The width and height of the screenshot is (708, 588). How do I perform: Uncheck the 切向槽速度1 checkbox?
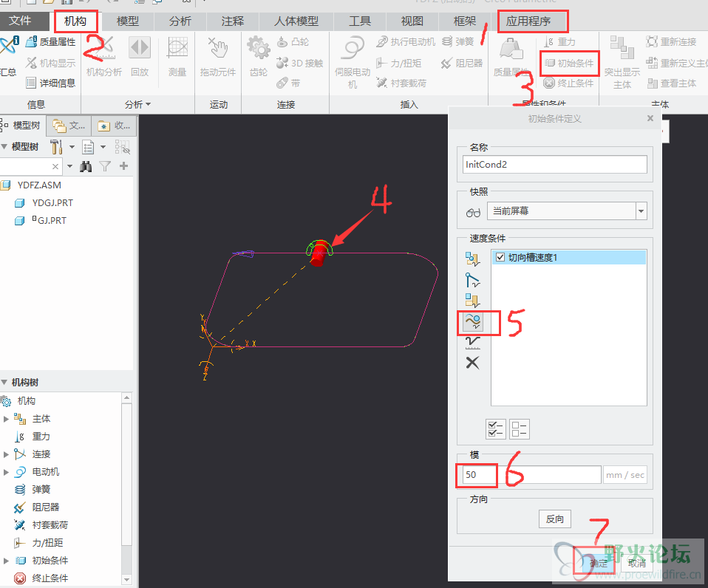[500, 257]
